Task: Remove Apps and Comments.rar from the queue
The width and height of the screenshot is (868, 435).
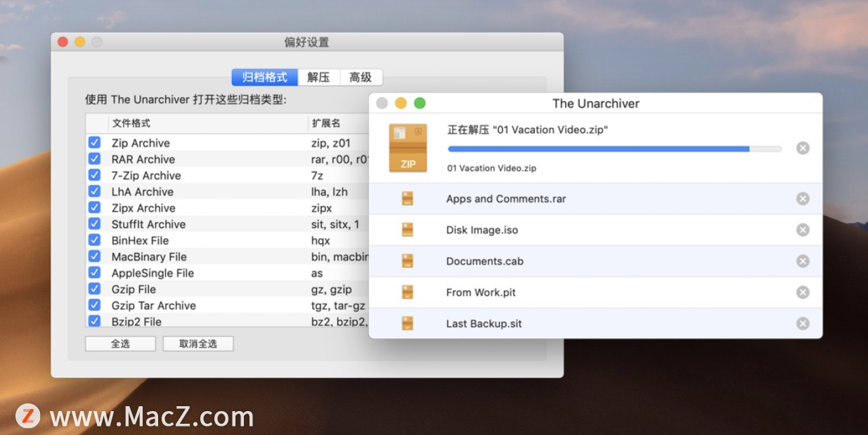Action: tap(803, 199)
